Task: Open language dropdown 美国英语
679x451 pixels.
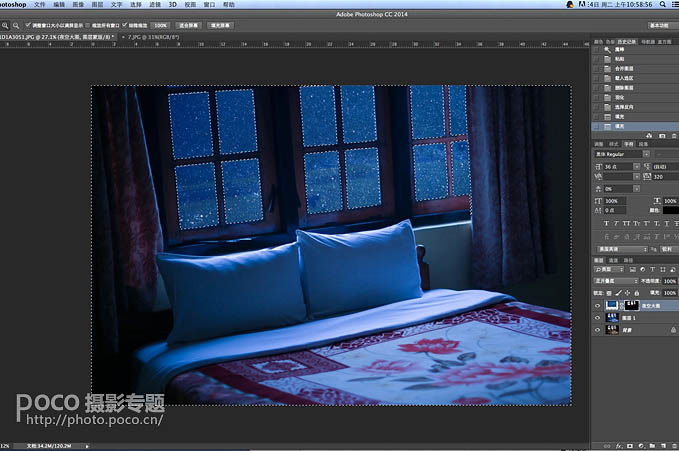Action: pos(622,249)
